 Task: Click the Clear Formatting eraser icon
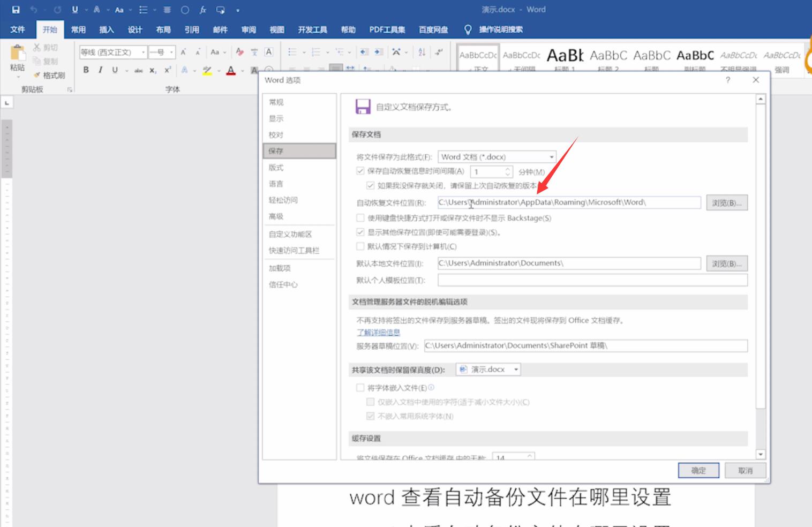coord(239,52)
